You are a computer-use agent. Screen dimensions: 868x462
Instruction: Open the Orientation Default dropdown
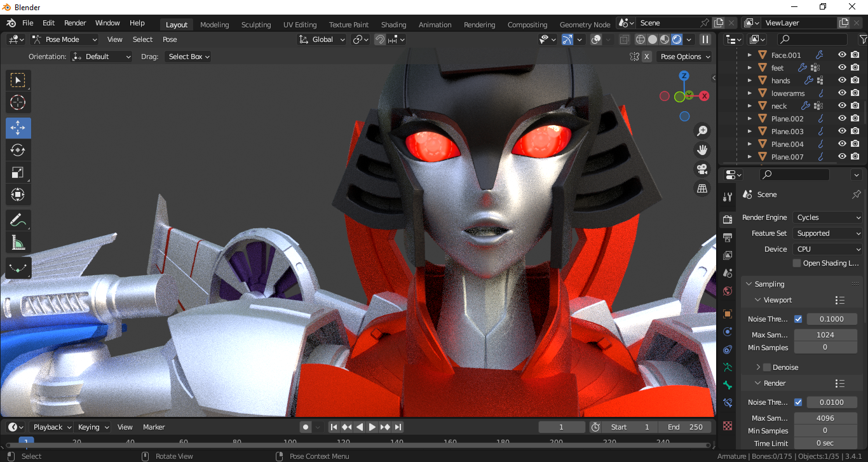[102, 57]
